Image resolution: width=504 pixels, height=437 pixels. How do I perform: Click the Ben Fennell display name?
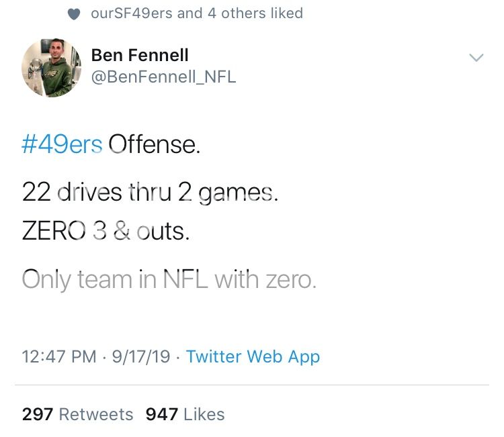coord(140,54)
